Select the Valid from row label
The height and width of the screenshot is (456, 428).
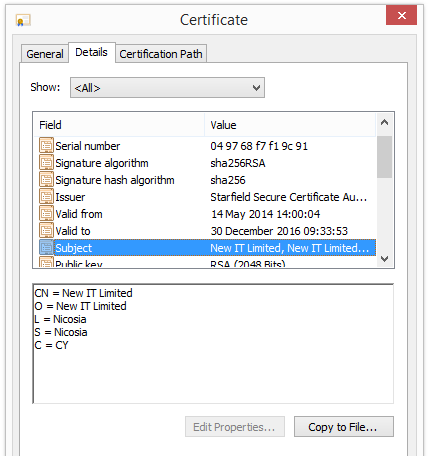click(79, 214)
